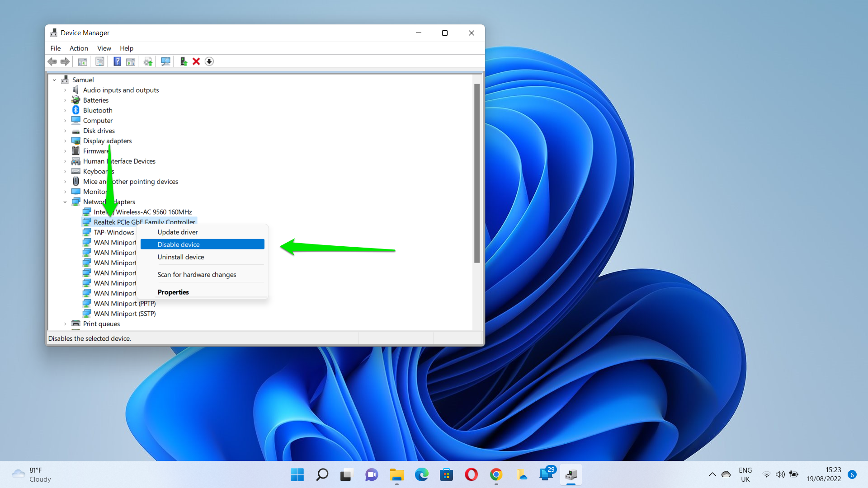Image resolution: width=868 pixels, height=488 pixels.
Task: Click Properties in the context menu
Action: click(173, 292)
